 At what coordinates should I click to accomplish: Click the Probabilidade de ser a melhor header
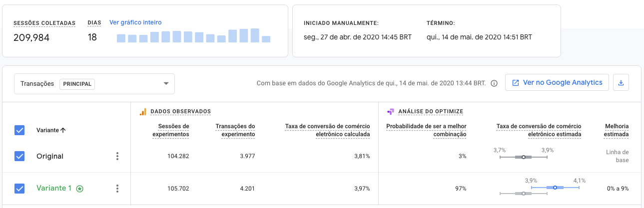(426, 130)
